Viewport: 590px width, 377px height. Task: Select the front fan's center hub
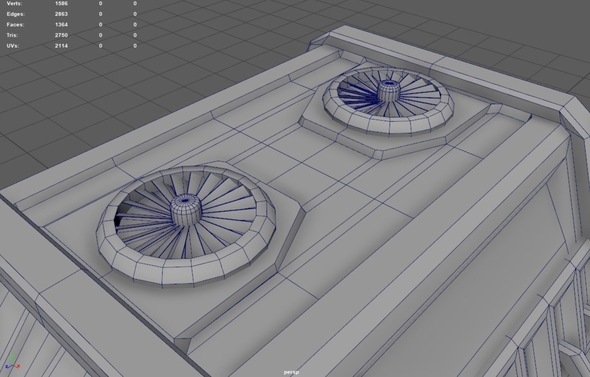click(186, 209)
